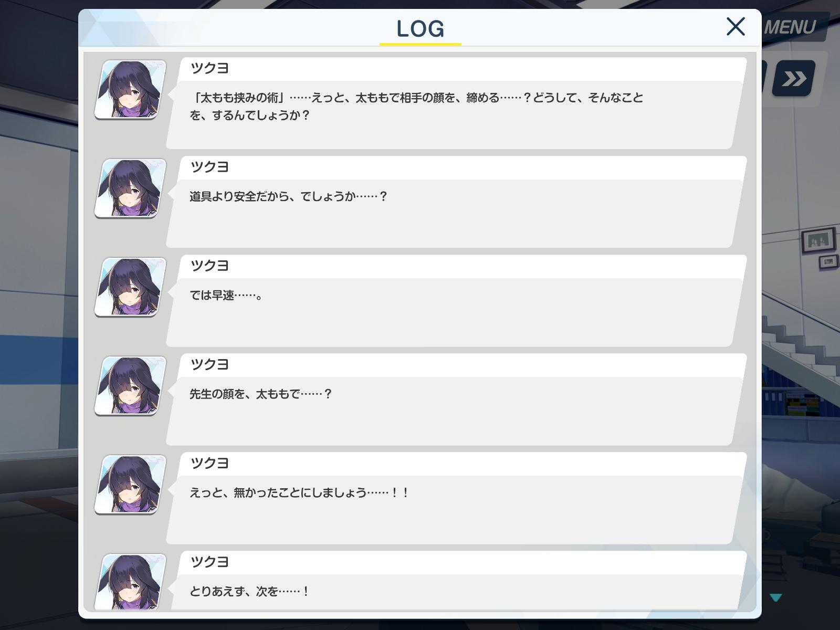The height and width of the screenshot is (630, 840).
Task: Click the portrait next to では早速 entry
Action: point(130,287)
